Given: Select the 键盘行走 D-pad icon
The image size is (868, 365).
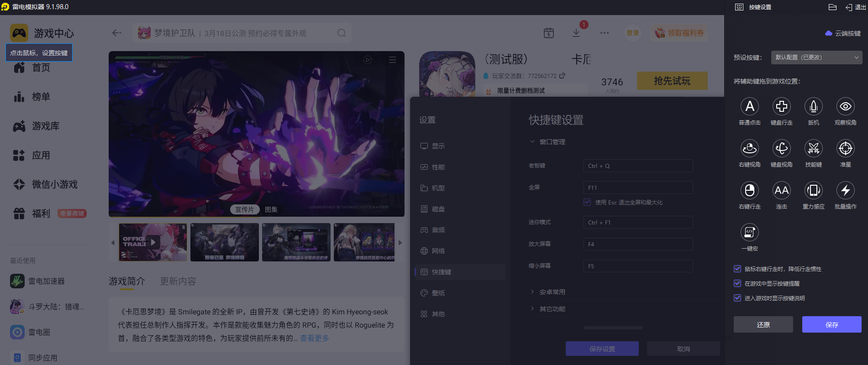Looking at the screenshot, I should (781, 107).
